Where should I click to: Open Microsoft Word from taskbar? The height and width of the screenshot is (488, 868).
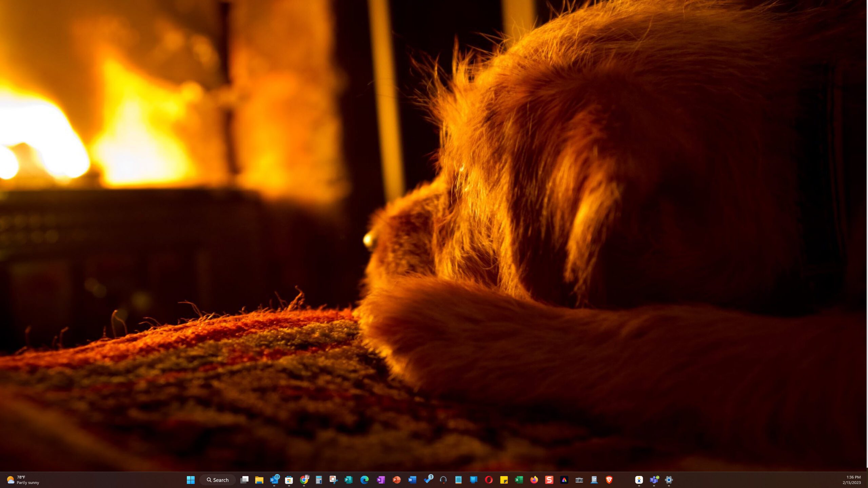[412, 480]
